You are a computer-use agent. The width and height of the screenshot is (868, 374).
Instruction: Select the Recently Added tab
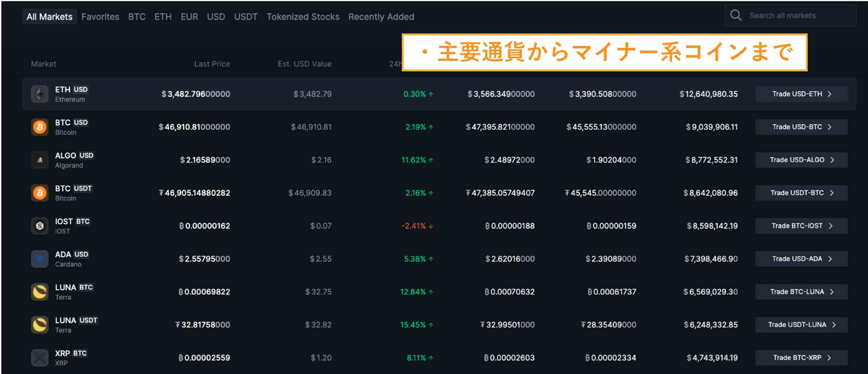pos(381,17)
